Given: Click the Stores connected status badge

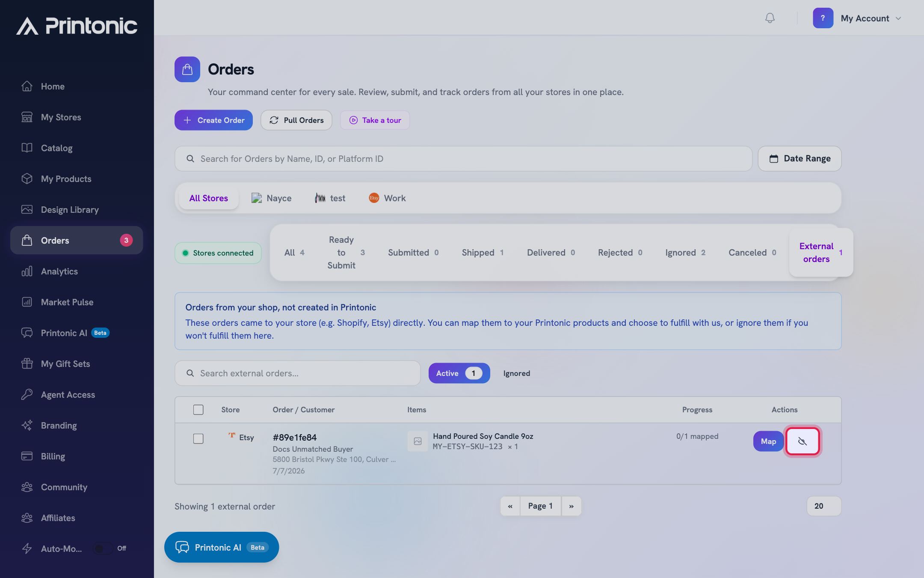Looking at the screenshot, I should [x=218, y=253].
